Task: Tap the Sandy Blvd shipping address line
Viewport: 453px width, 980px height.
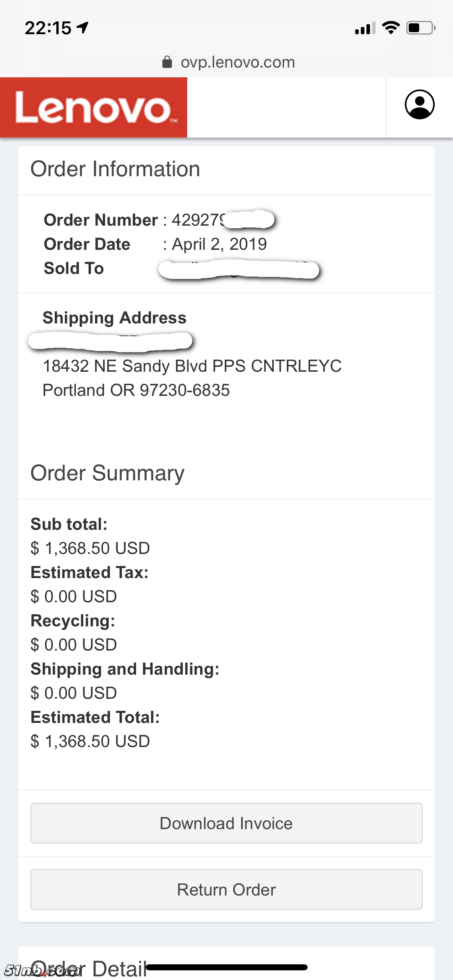Action: pos(192,366)
